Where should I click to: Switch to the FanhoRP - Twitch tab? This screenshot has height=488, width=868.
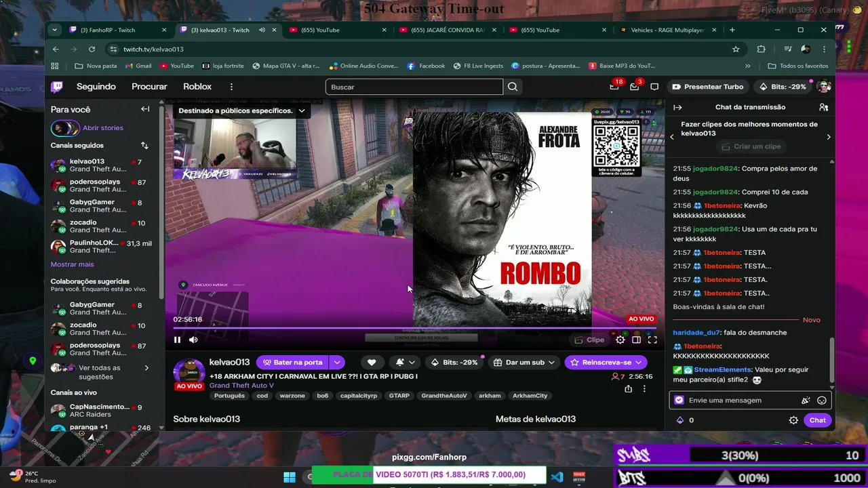click(117, 30)
